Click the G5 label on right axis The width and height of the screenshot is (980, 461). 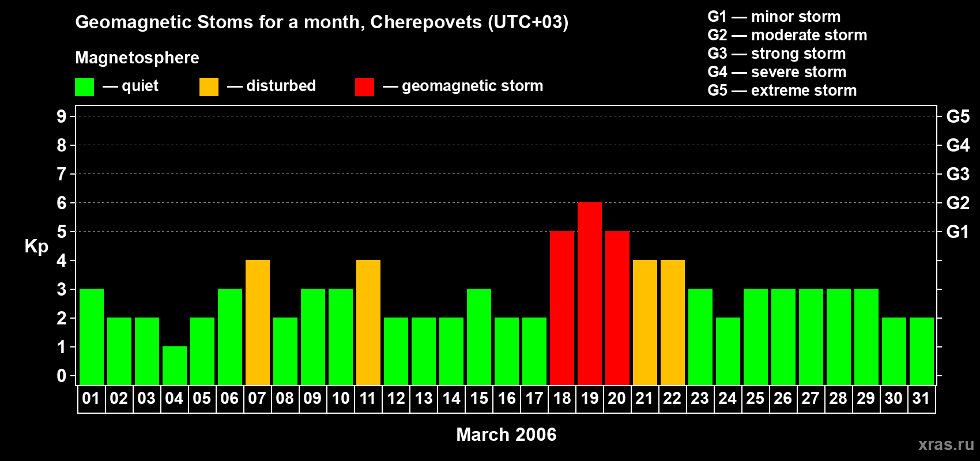tap(958, 116)
